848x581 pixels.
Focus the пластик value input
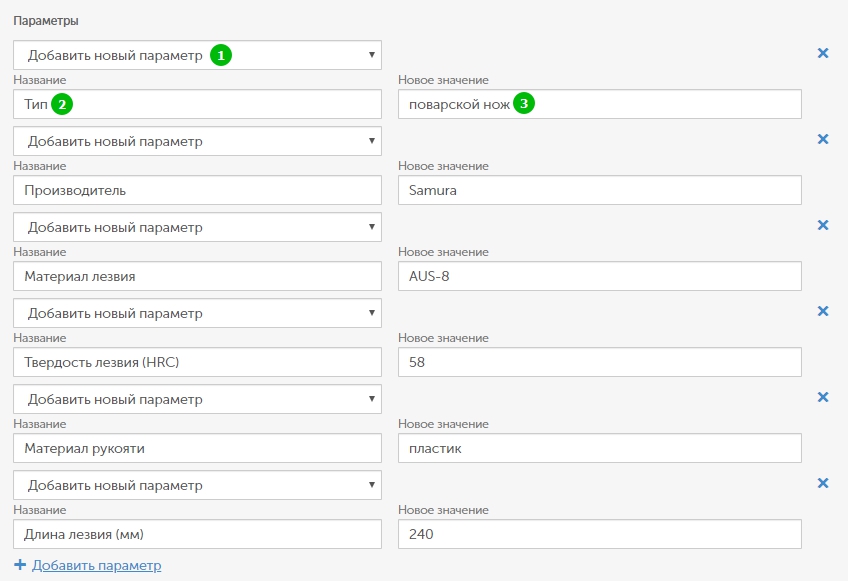(x=599, y=448)
